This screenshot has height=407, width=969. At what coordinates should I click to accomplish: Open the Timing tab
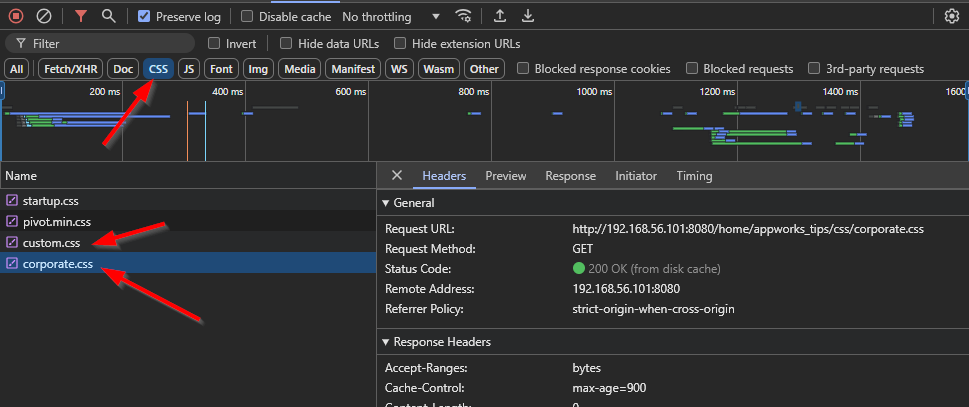pyautogui.click(x=694, y=176)
